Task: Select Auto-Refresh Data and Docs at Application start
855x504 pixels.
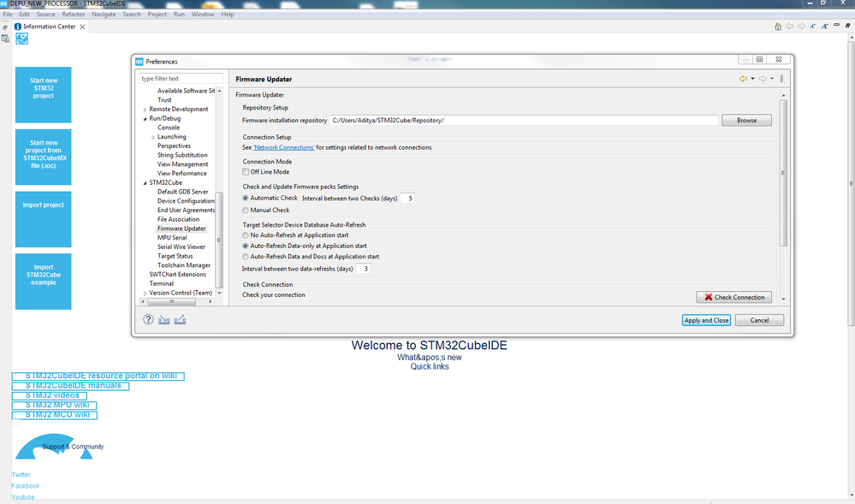Action: pos(246,257)
